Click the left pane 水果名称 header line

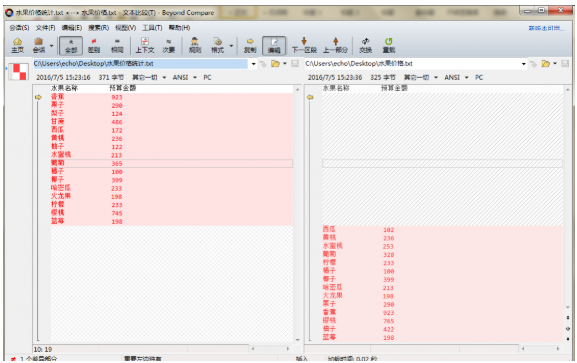(x=171, y=88)
